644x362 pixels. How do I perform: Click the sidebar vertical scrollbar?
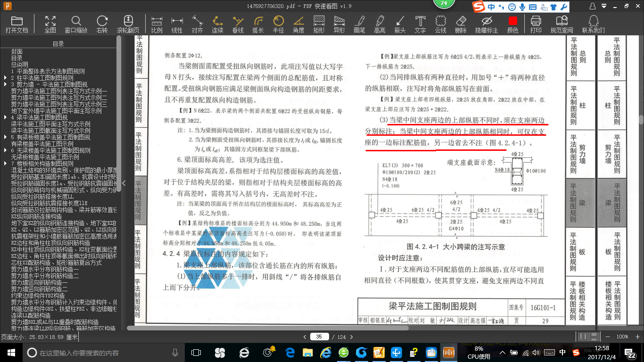pos(119,113)
